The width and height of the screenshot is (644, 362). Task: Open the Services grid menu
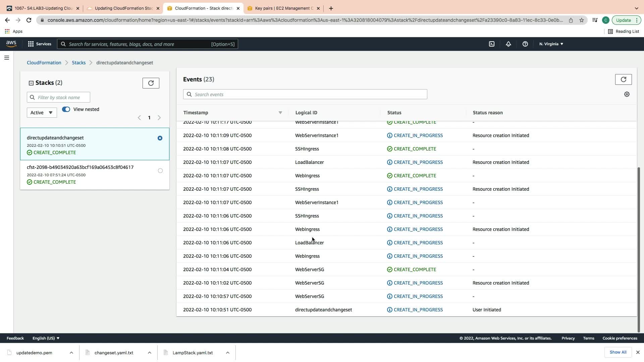[40, 44]
